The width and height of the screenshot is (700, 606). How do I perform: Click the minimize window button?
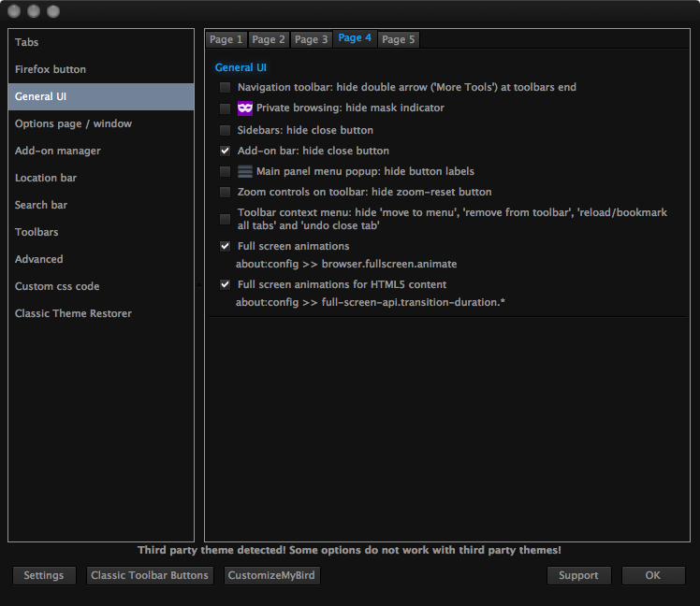coord(34,11)
